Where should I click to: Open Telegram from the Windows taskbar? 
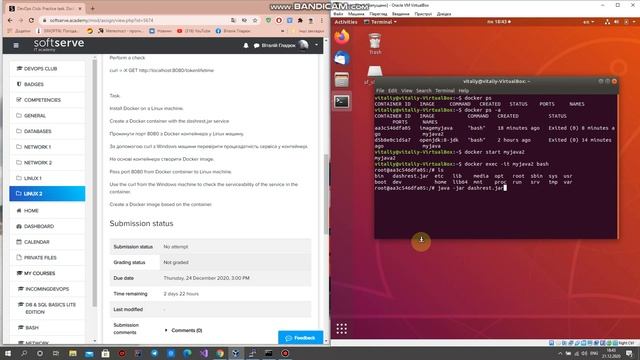[154, 353]
